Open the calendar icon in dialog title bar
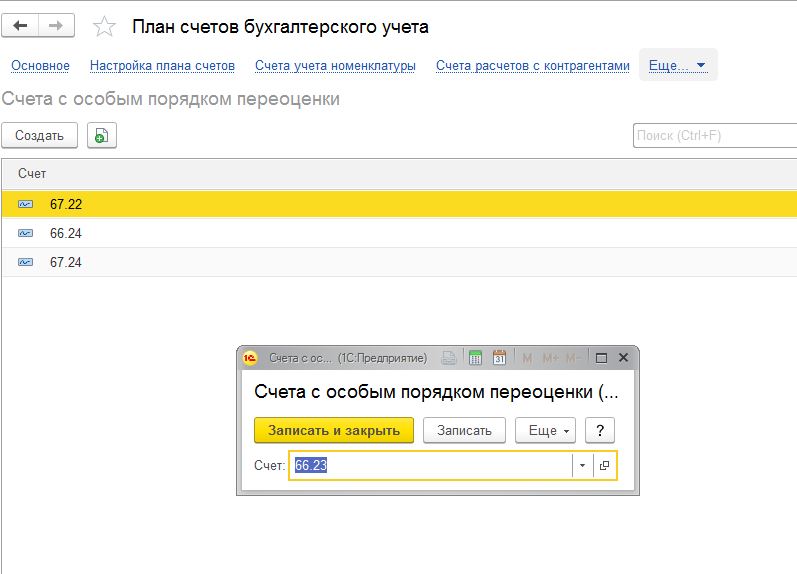The width and height of the screenshot is (797, 574). click(499, 358)
